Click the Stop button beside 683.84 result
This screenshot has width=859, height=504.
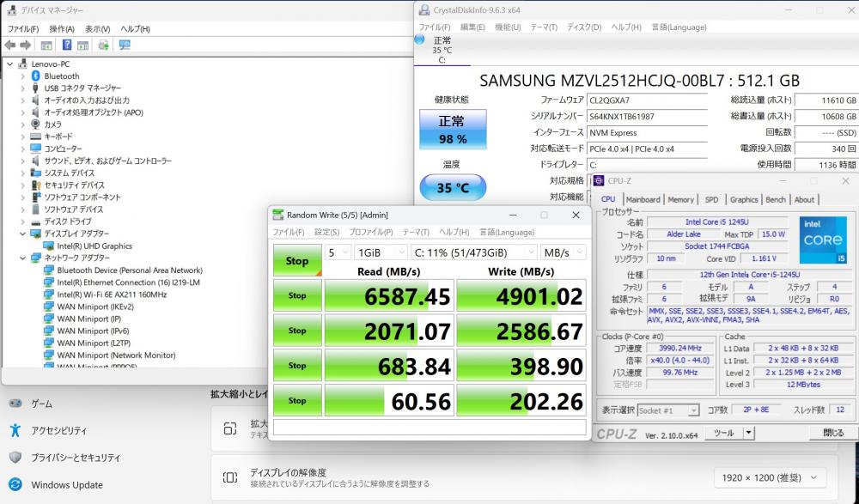point(297,366)
